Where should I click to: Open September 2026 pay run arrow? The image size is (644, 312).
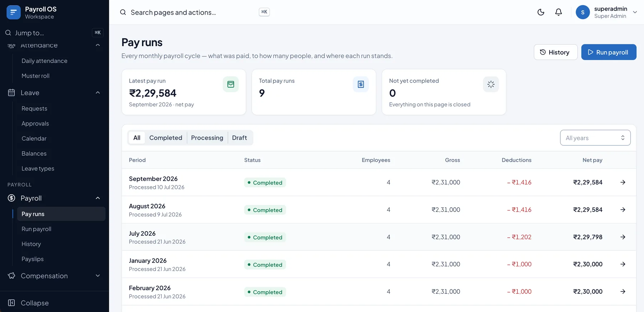coord(623,182)
